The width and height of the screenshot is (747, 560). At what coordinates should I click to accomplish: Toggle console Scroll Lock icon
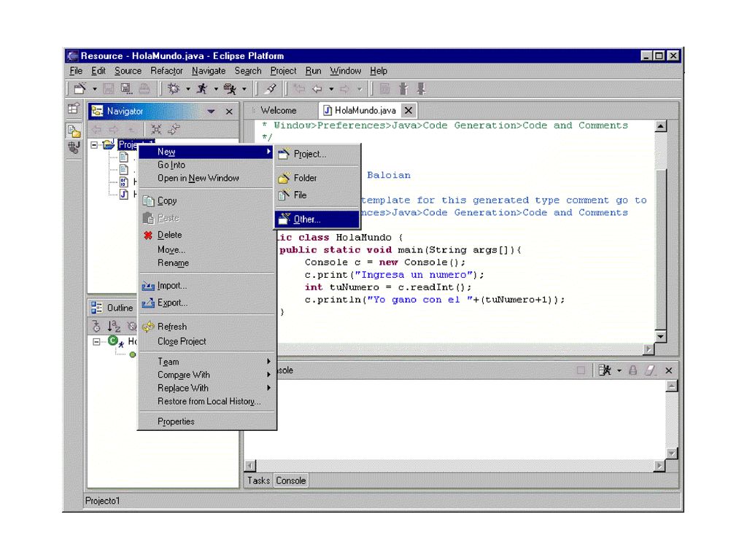click(x=633, y=370)
